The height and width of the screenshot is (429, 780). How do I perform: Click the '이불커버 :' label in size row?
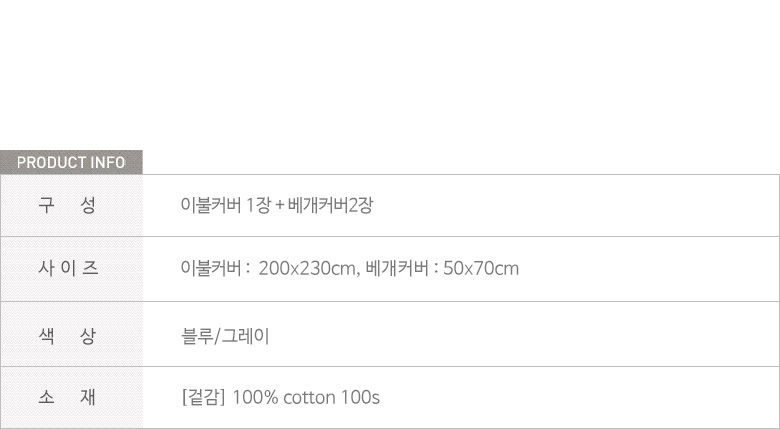tap(215, 268)
